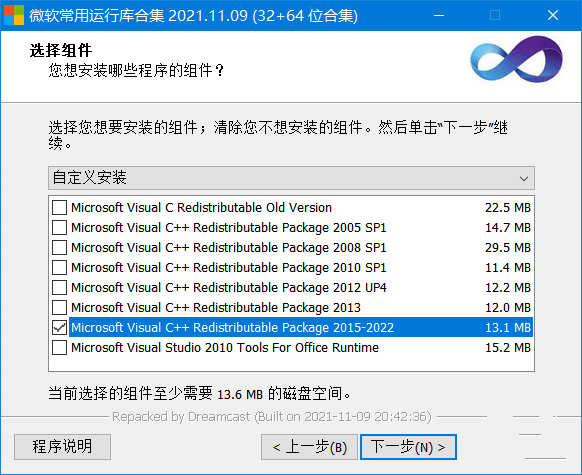582x475 pixels.
Task: Check the 2012 UP4 package checkbox
Action: point(59,288)
